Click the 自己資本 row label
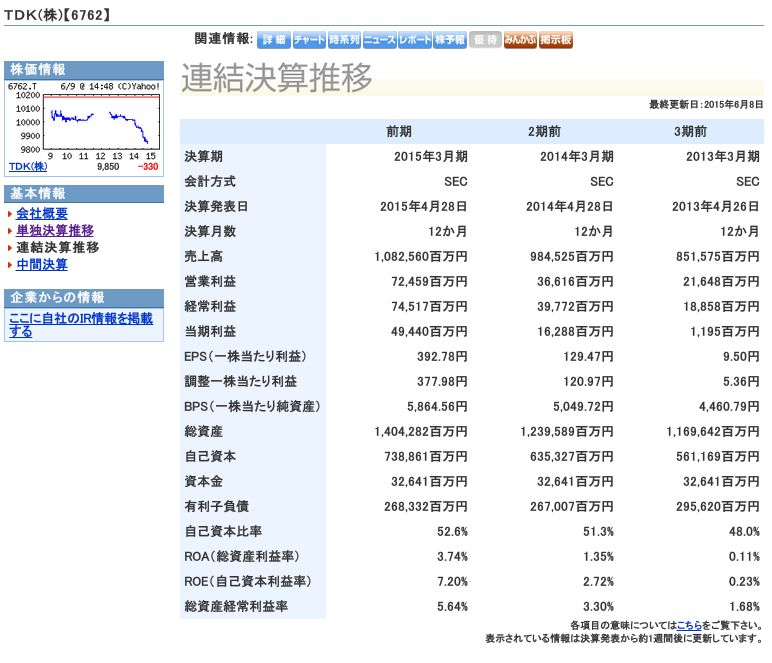Image resolution: width=772 pixels, height=663 pixels. pos(210,456)
